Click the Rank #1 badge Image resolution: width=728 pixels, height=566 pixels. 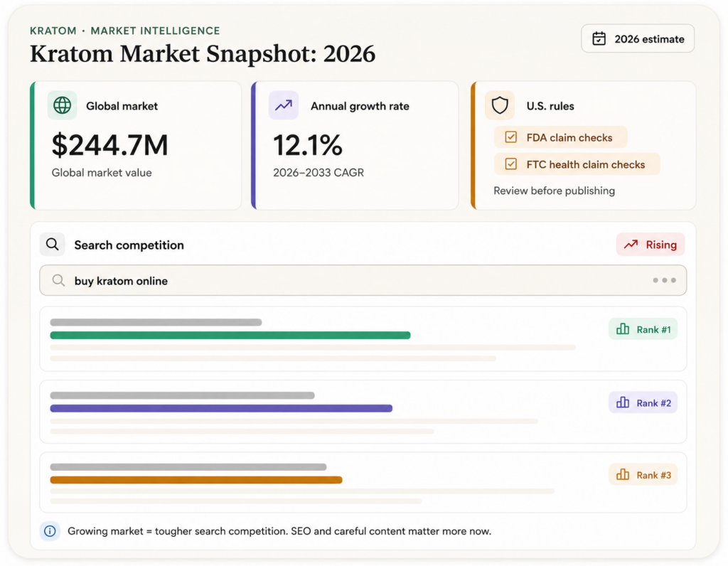point(643,329)
